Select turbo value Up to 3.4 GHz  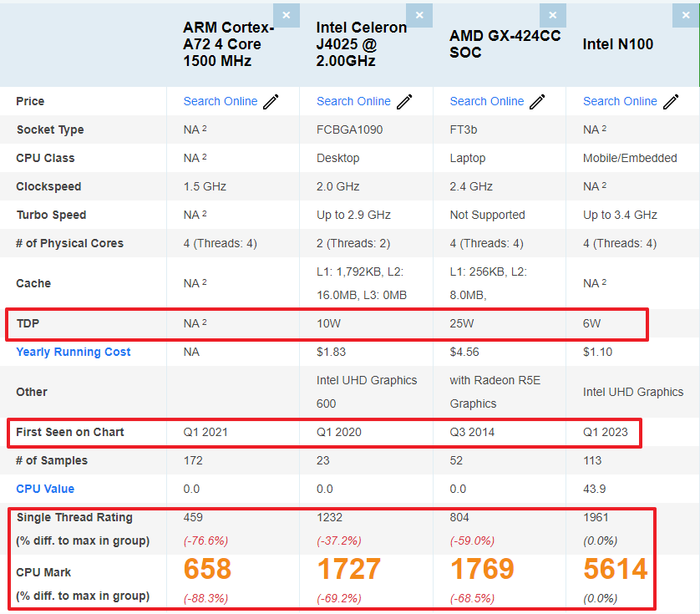tap(620, 216)
